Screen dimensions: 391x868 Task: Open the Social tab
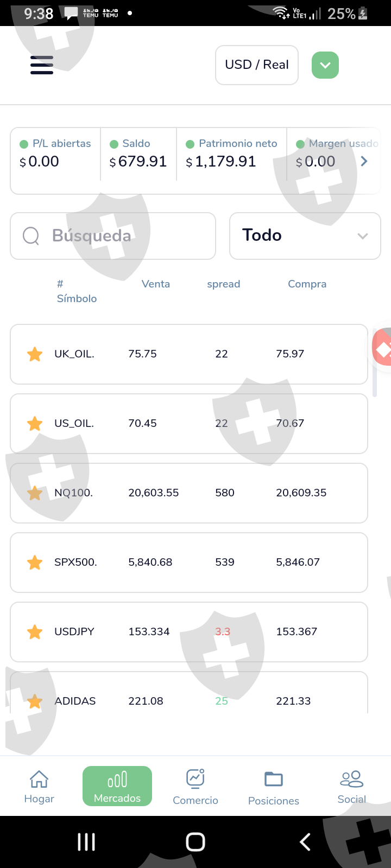click(351, 786)
